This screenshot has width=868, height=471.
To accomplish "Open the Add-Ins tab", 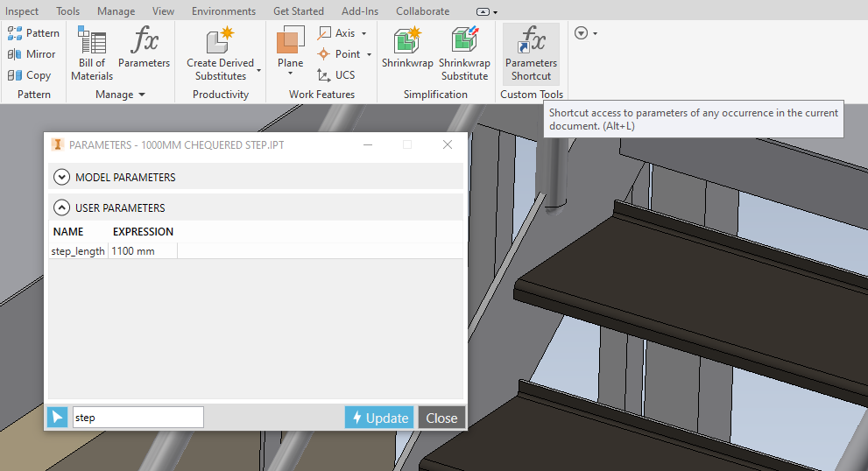I will coord(360,11).
